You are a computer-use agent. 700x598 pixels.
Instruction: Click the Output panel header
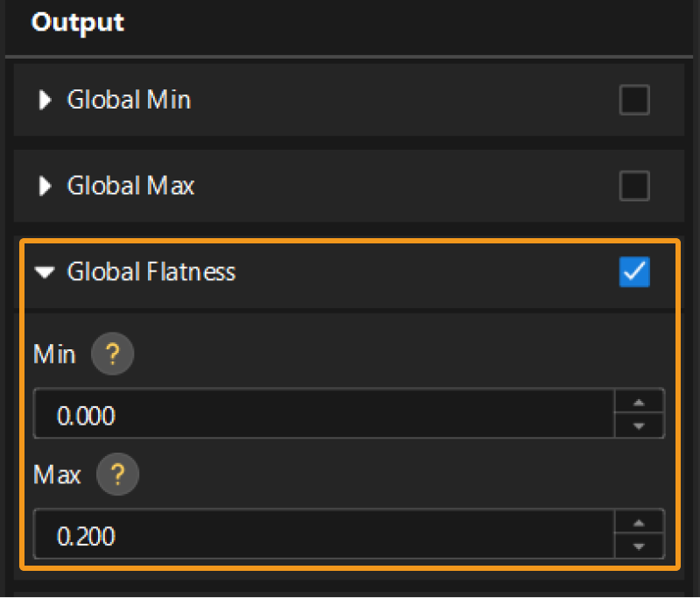pos(78,23)
